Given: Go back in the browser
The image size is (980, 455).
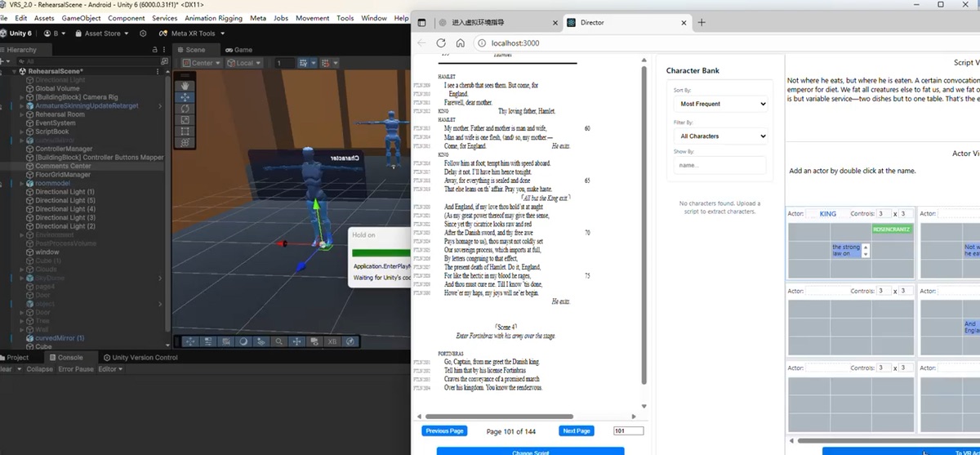Looking at the screenshot, I should pos(422,43).
